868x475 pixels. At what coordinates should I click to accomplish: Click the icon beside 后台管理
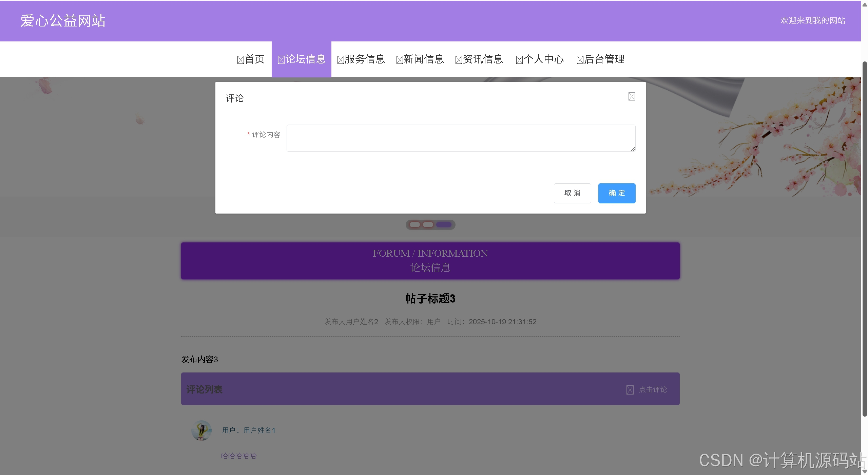pos(580,60)
